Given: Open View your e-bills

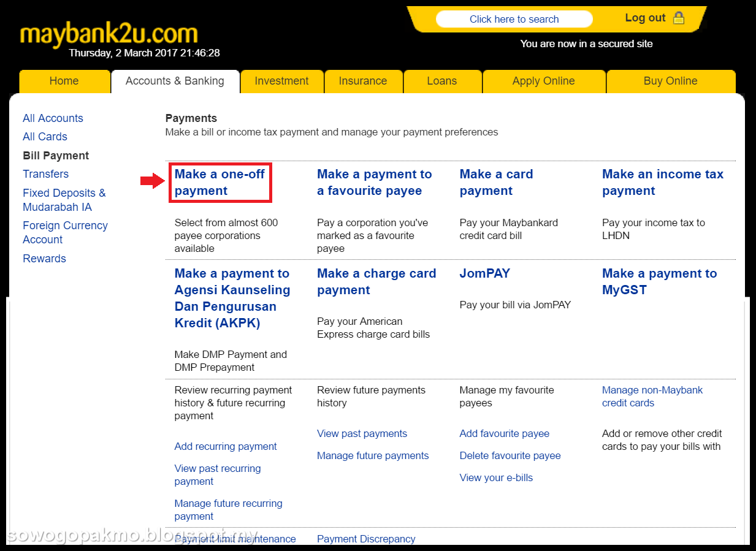Looking at the screenshot, I should pyautogui.click(x=496, y=477).
